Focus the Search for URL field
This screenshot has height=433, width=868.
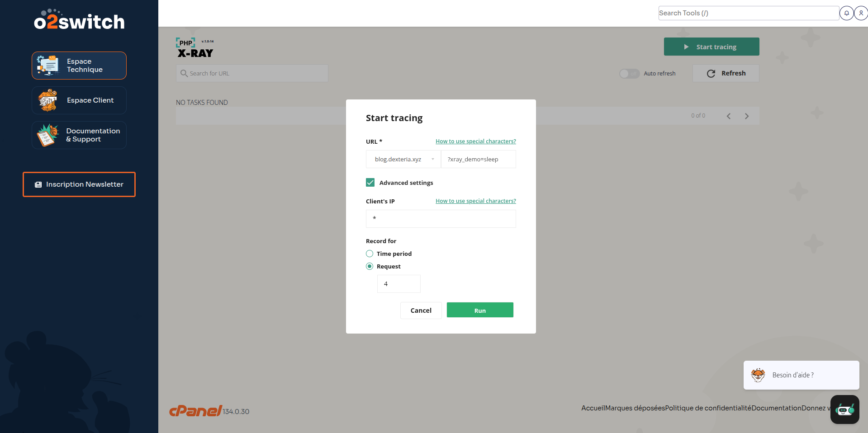click(252, 73)
